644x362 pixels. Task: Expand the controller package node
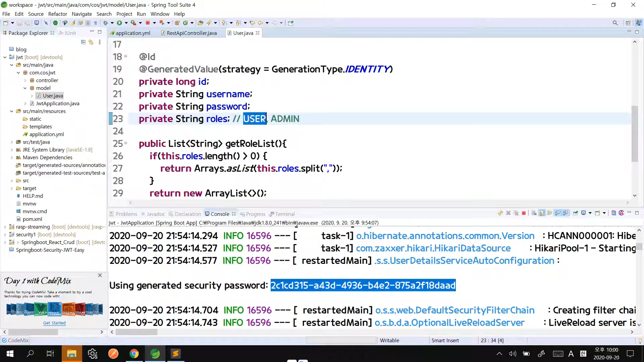coord(25,80)
